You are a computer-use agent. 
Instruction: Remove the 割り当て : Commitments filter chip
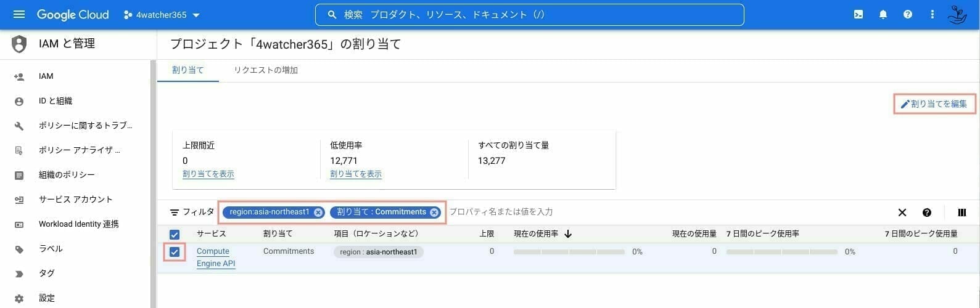pyautogui.click(x=434, y=213)
